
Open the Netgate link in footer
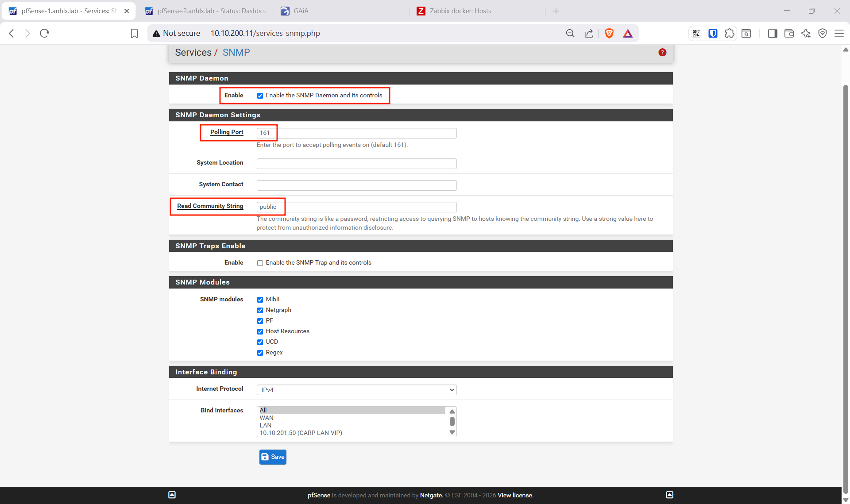click(431, 495)
